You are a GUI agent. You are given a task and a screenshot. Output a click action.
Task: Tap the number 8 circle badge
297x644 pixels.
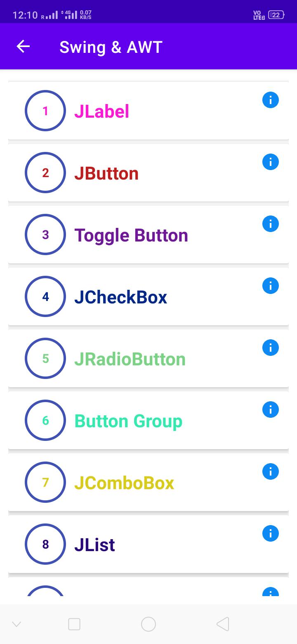[45, 544]
